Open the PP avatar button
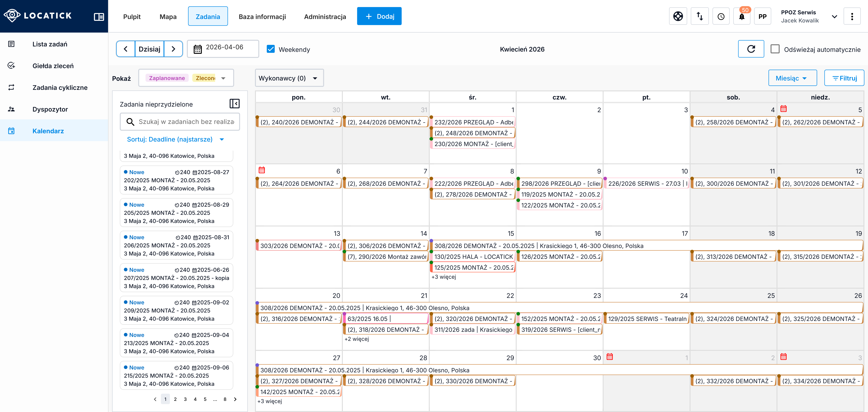This screenshot has height=412, width=868. [x=763, y=16]
